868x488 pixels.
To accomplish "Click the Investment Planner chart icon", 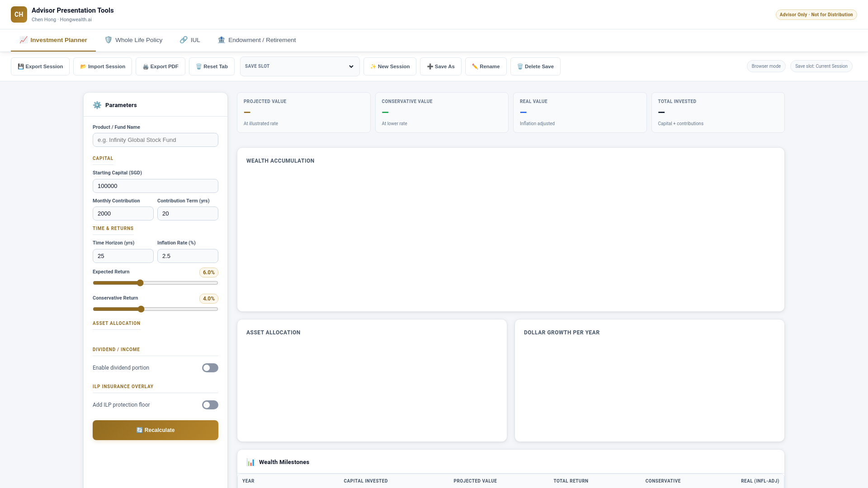I will (24, 40).
